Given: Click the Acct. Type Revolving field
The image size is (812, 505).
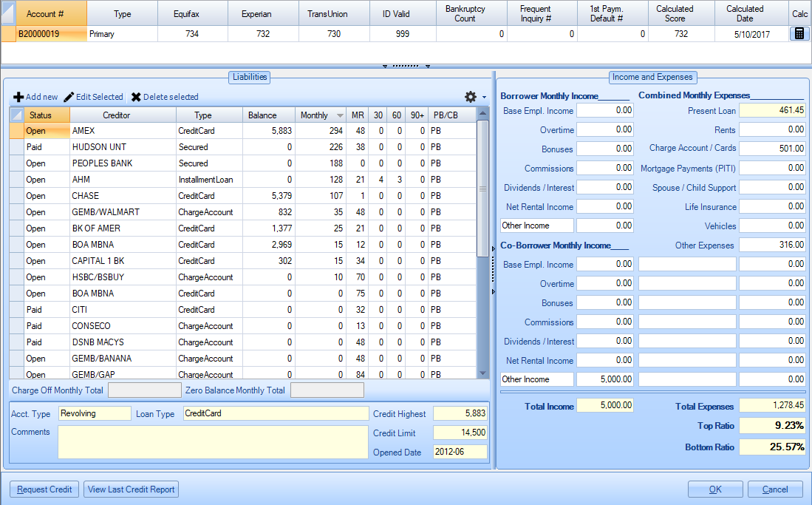Looking at the screenshot, I should pyautogui.click(x=95, y=413).
